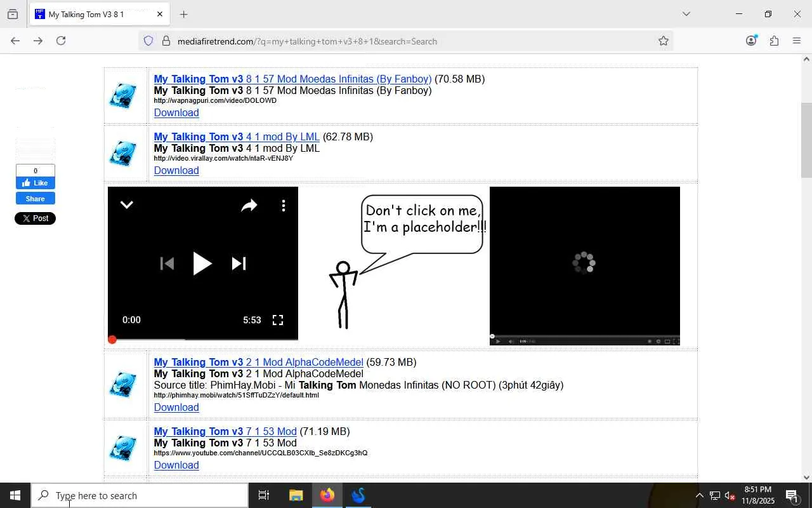The height and width of the screenshot is (508, 812).
Task: Open the clock showing 8:51 PM
Action: (x=759, y=495)
